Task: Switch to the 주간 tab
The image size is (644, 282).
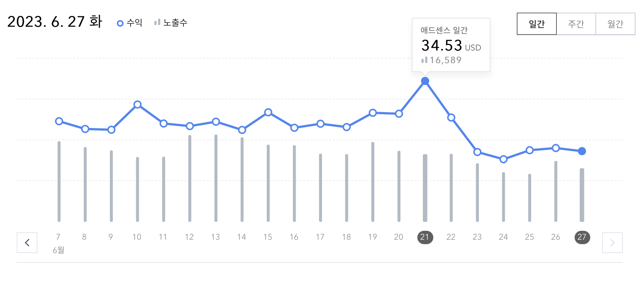Action: (x=576, y=23)
